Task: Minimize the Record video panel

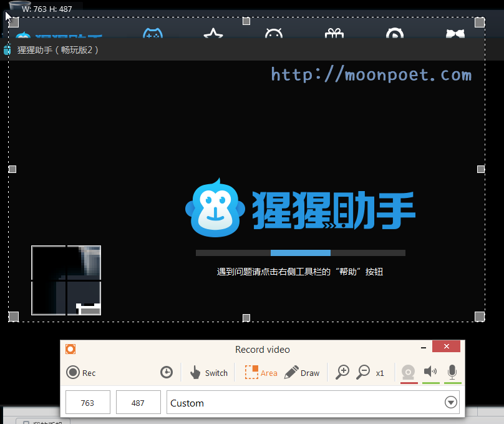Action: 424,347
